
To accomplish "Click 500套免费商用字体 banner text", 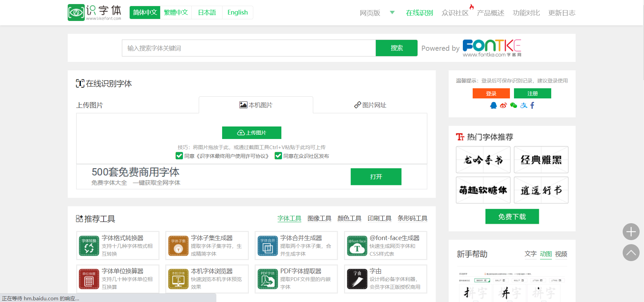I will coord(135,172).
